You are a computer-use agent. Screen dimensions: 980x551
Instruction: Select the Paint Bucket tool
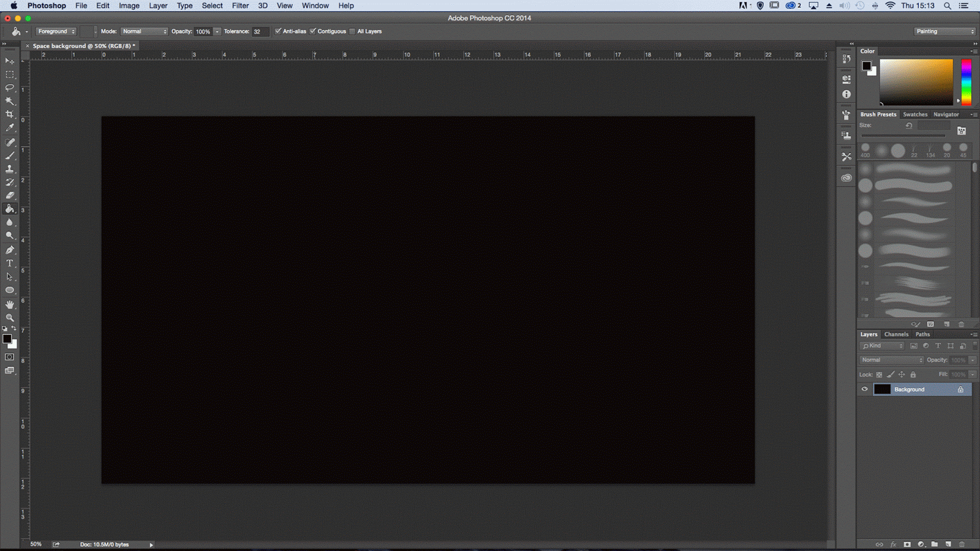pos(10,209)
